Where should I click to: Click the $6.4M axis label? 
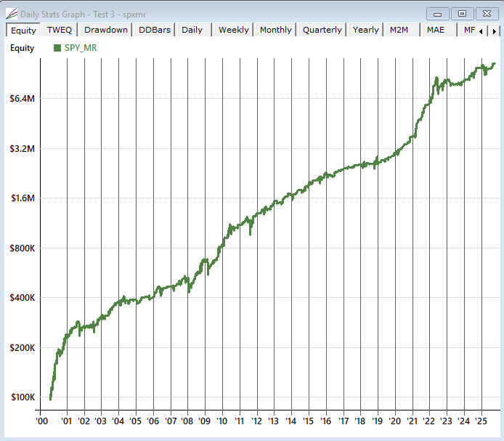23,98
